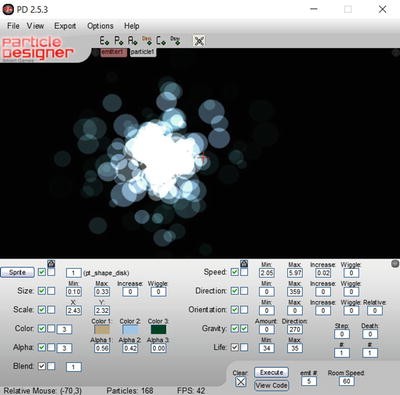Click the round gray icon at panel's top-right corner
The width and height of the screenshot is (400, 395).
(x=395, y=264)
